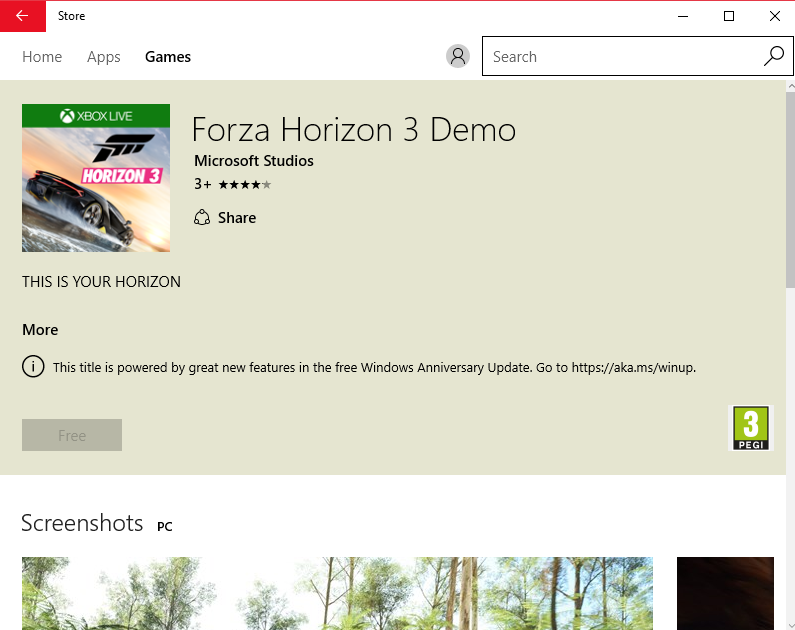Click the Share label text
This screenshot has width=795, height=630.
click(237, 218)
